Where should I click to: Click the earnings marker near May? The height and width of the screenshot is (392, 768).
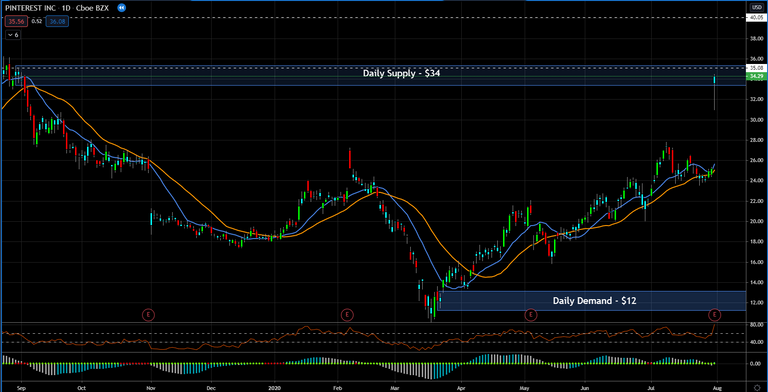point(530,314)
